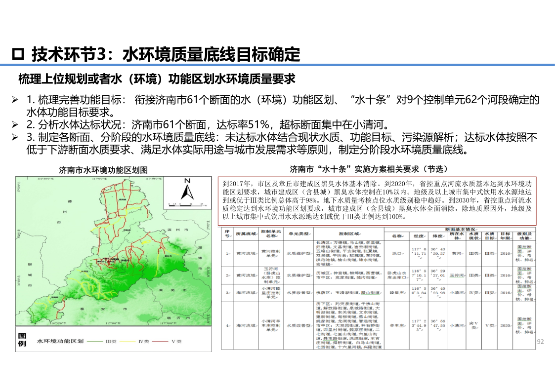Viewport: 555px width, 392px height.
Task: Click the table header '断面基本情况'
Action: click(460, 230)
